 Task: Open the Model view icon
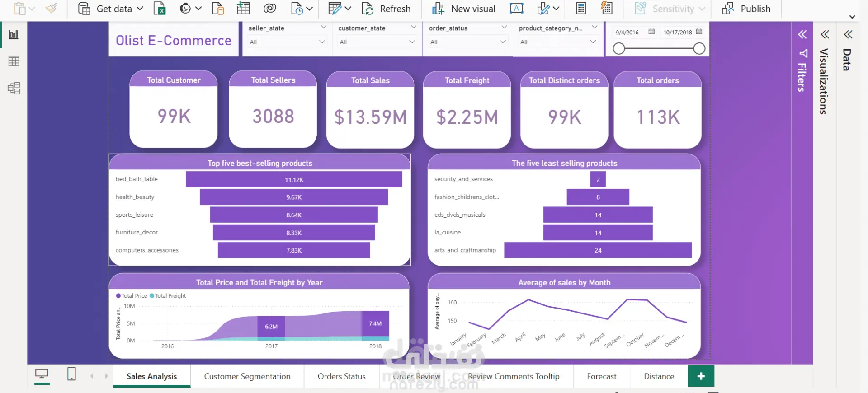pos(14,88)
